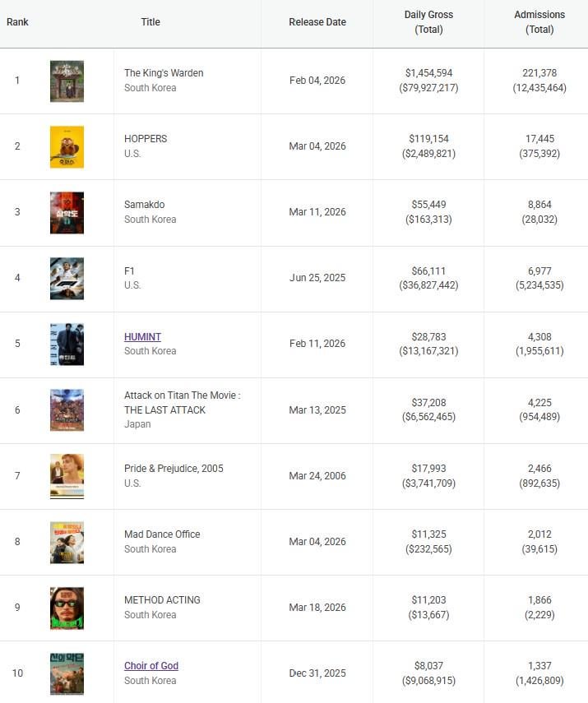Open the HUMINT poster thumbnail
588x703 pixels.
pos(67,344)
